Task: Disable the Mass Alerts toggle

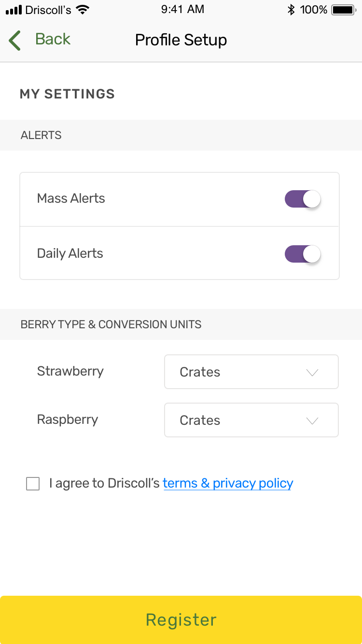Action: pos(303,199)
